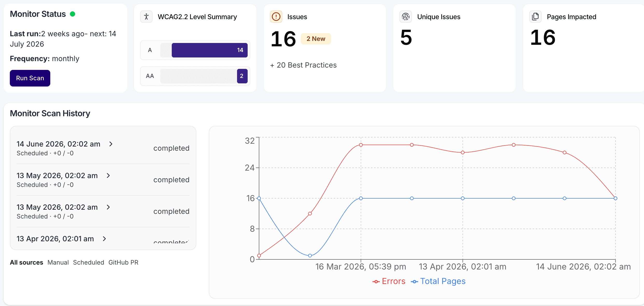Start a scan with Run Scan button

[30, 78]
